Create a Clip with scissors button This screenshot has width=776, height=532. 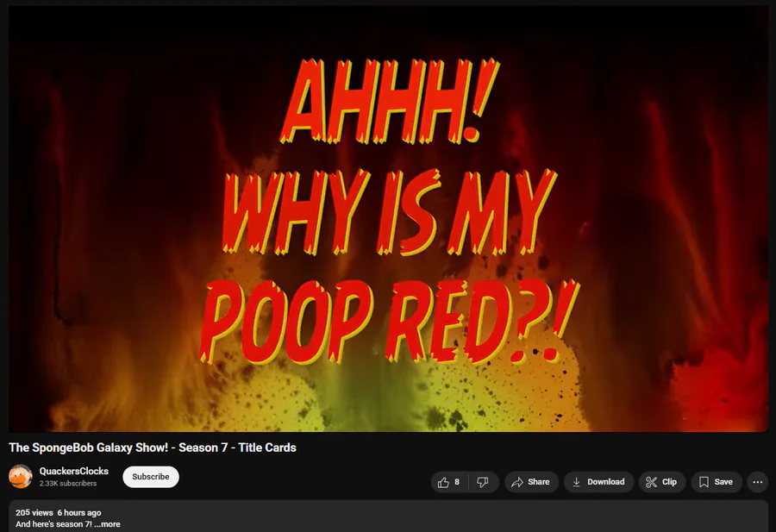click(661, 482)
